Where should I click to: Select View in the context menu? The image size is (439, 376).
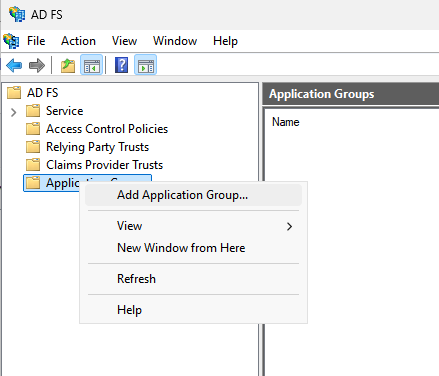tap(193, 226)
